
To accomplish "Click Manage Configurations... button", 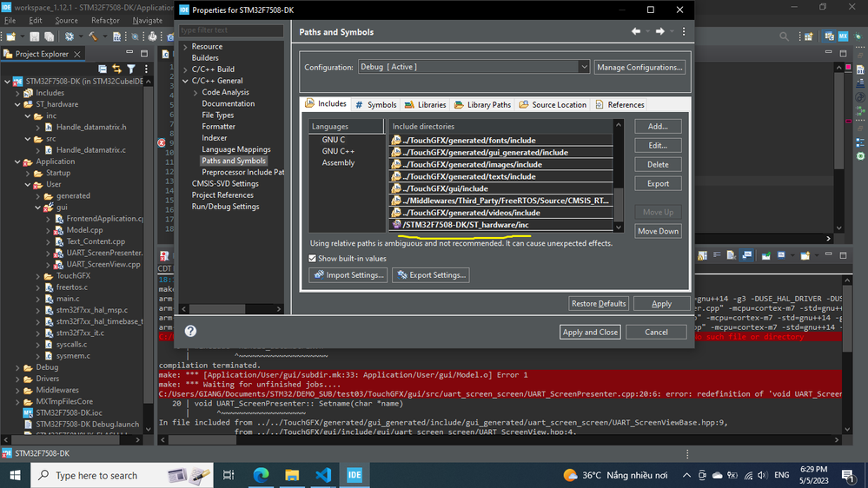I will click(639, 67).
